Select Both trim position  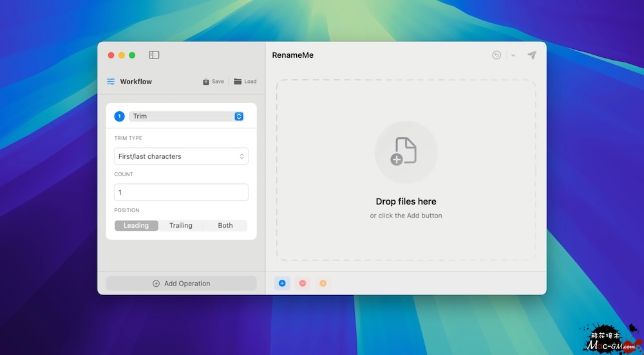pyautogui.click(x=225, y=226)
